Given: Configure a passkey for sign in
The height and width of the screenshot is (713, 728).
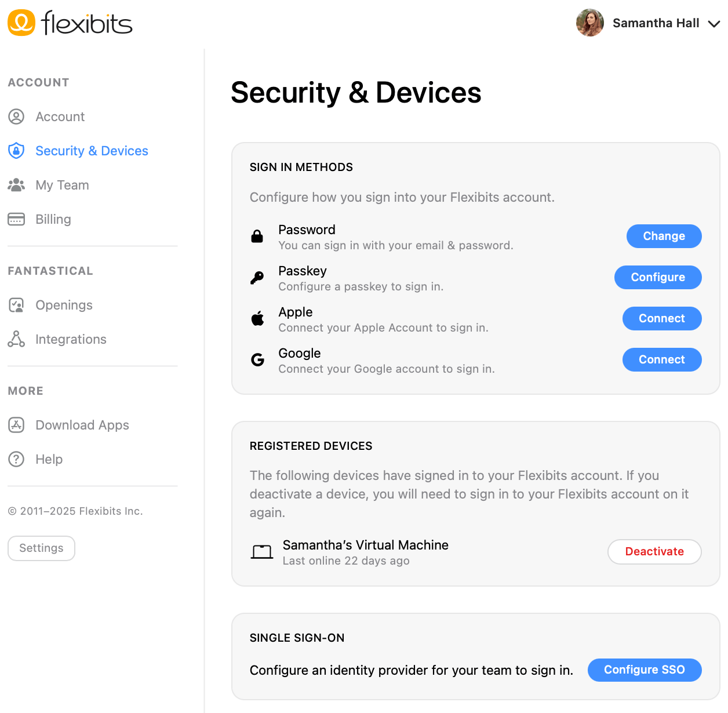Looking at the screenshot, I should (658, 277).
